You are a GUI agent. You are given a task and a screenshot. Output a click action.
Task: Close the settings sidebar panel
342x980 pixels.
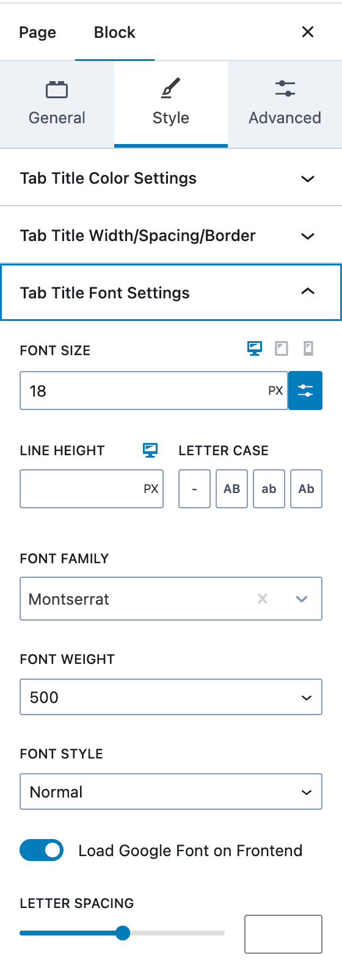coord(308,32)
